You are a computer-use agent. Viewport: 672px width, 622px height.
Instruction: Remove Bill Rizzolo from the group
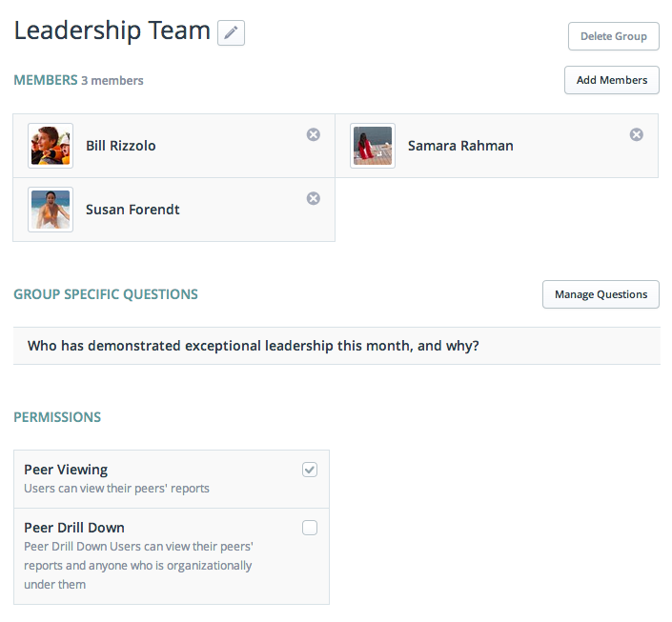pos(313,135)
